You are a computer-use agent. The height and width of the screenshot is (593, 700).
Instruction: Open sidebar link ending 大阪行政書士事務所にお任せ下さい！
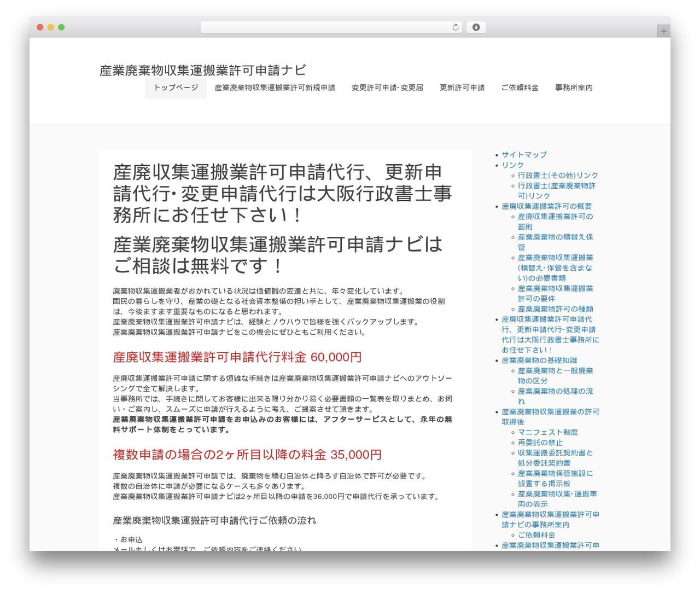[550, 335]
